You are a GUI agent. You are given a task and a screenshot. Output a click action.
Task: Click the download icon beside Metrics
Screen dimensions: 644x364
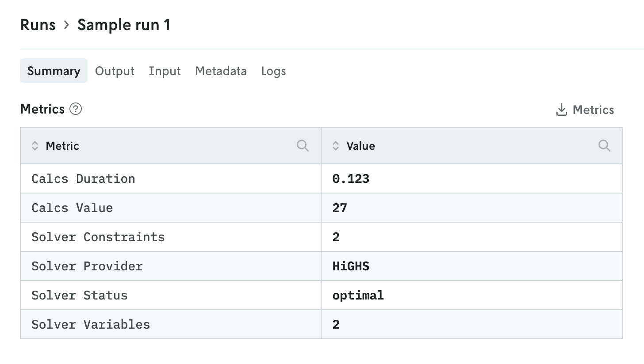tap(562, 110)
